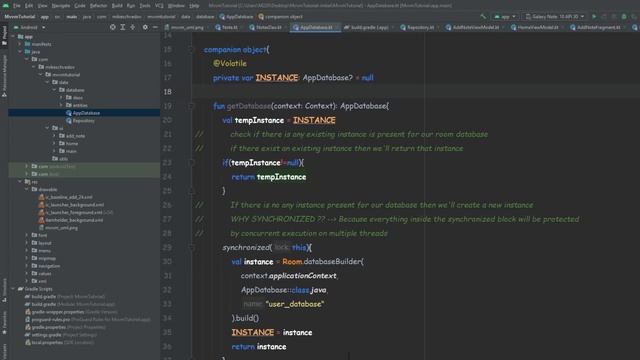This screenshot has width=640, height=360.
Task: Click the expand all icon in Project panel
Action: coord(123,27)
